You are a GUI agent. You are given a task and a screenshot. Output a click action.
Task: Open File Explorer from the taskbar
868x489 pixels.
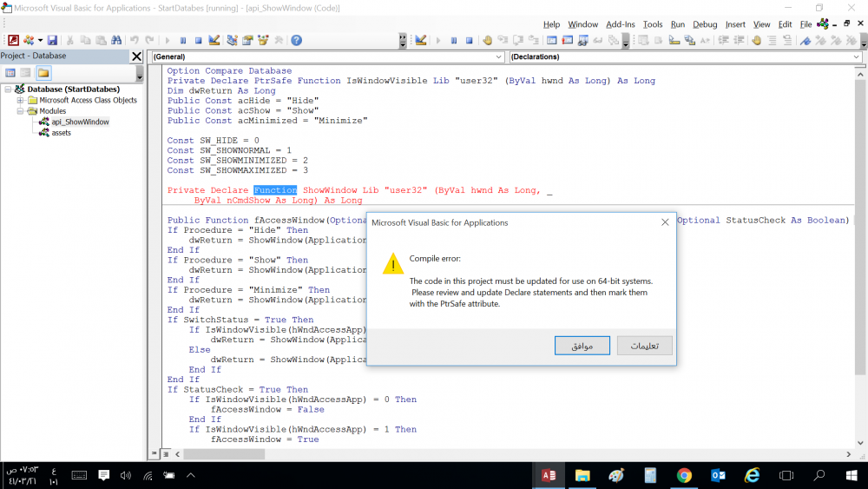[582, 475]
